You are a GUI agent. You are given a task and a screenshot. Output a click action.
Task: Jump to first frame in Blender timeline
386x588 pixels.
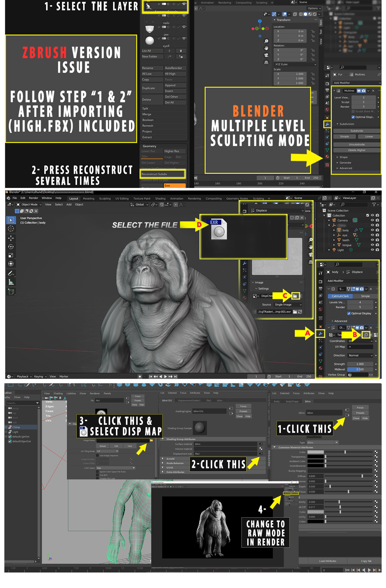150,377
